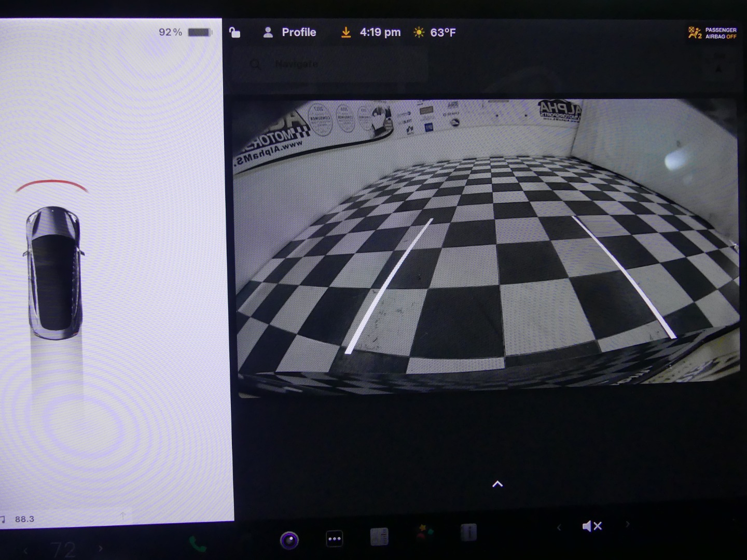
Task: Tap the lock/unlock padlock icon
Action: [234, 32]
